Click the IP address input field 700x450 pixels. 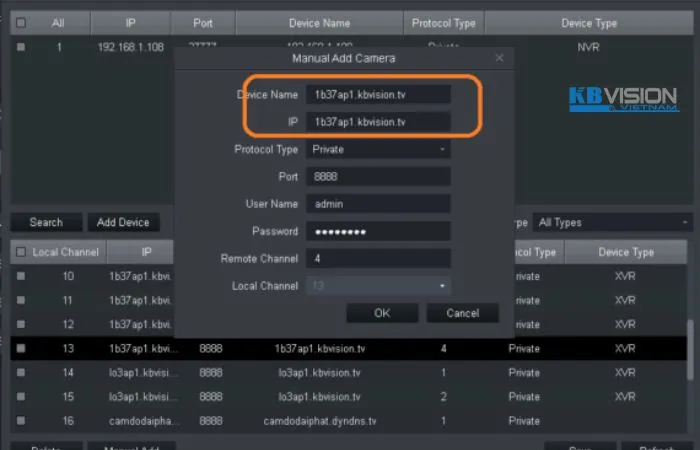(x=378, y=122)
